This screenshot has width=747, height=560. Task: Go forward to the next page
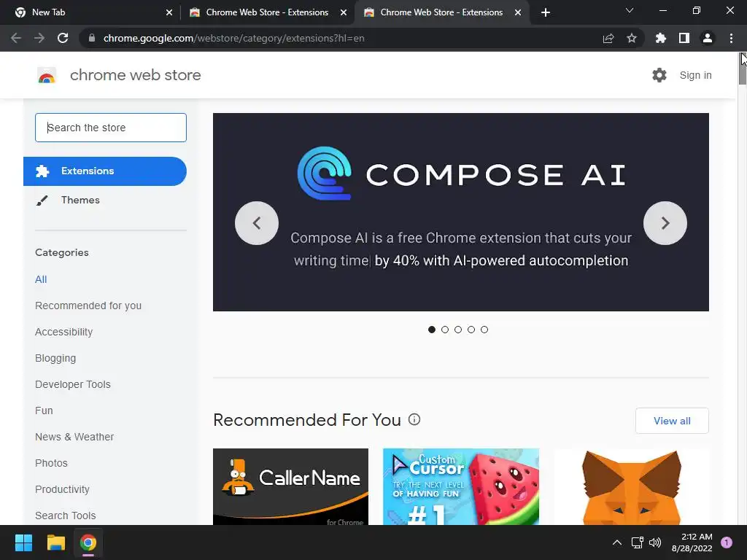tap(39, 38)
